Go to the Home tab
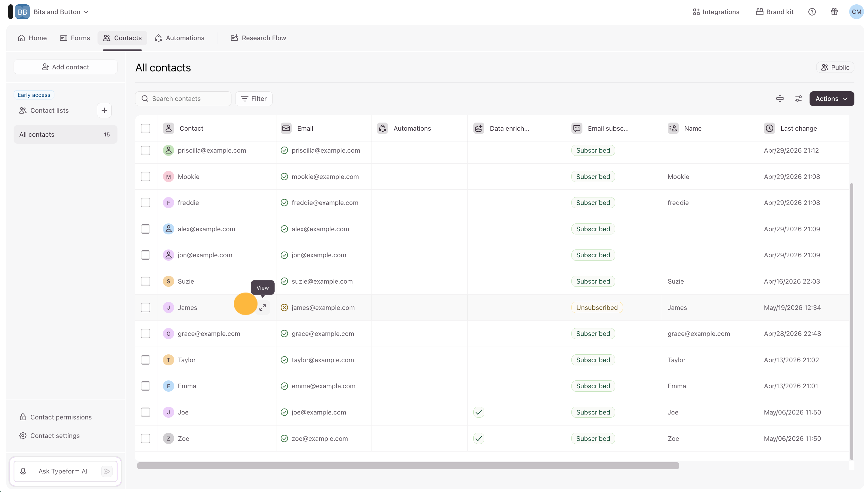868x492 pixels. 32,38
